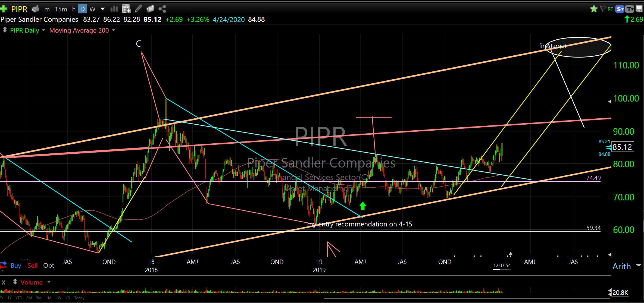Open the industry factory icon next to PIPR
644x303 pixels.
(x=35, y=9)
